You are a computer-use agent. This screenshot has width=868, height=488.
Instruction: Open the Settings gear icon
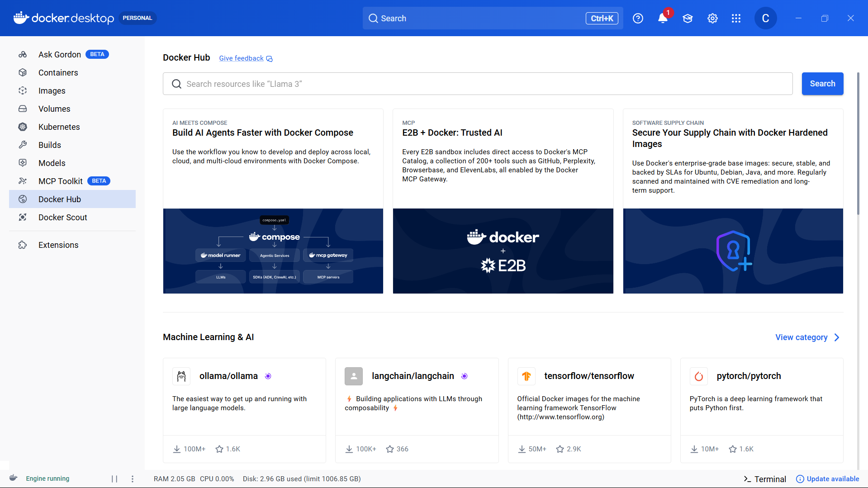pyautogui.click(x=712, y=18)
